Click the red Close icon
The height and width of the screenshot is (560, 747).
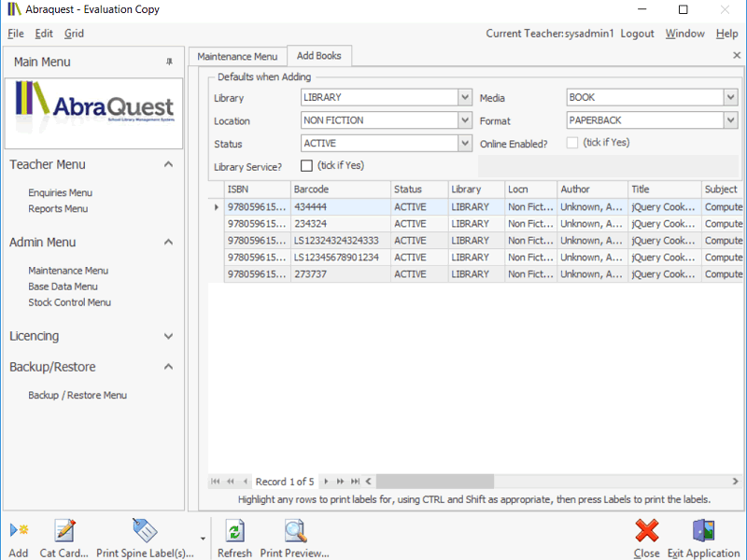click(646, 531)
